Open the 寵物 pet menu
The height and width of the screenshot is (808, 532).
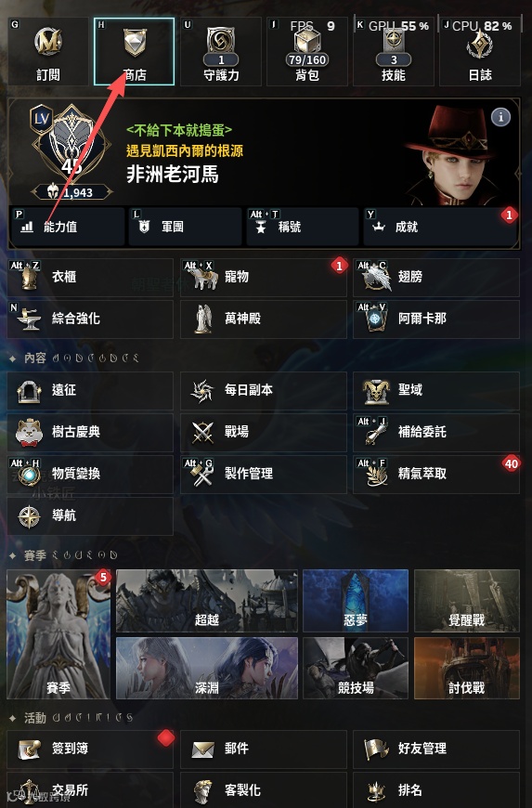coord(263,278)
